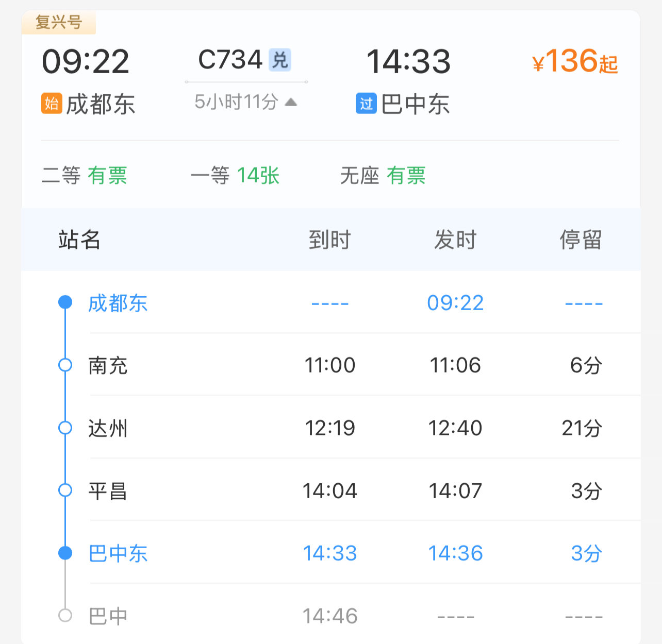
Task: Click the gray 巴中 terminal stop marker
Action: pyautogui.click(x=65, y=615)
